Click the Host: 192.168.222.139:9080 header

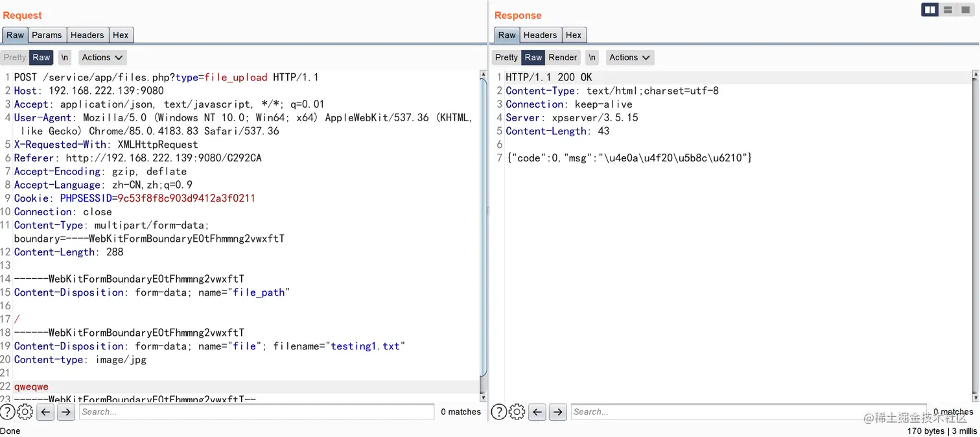coord(89,91)
